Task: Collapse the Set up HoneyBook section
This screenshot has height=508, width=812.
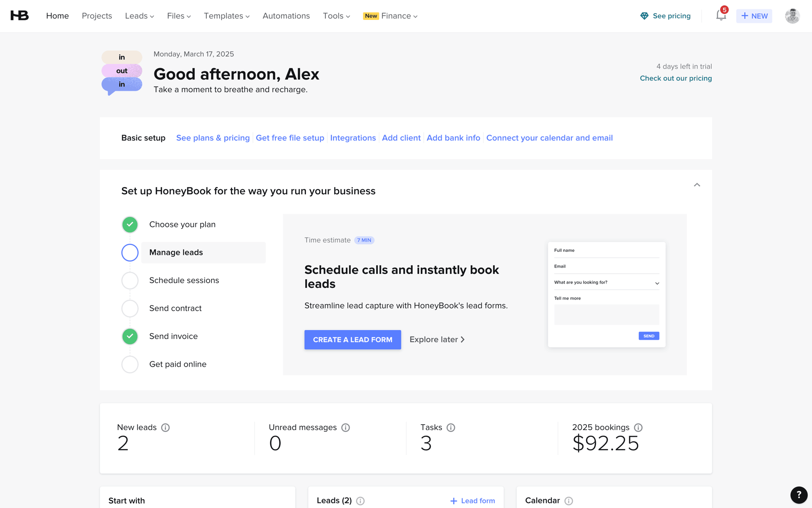Action: [697, 185]
